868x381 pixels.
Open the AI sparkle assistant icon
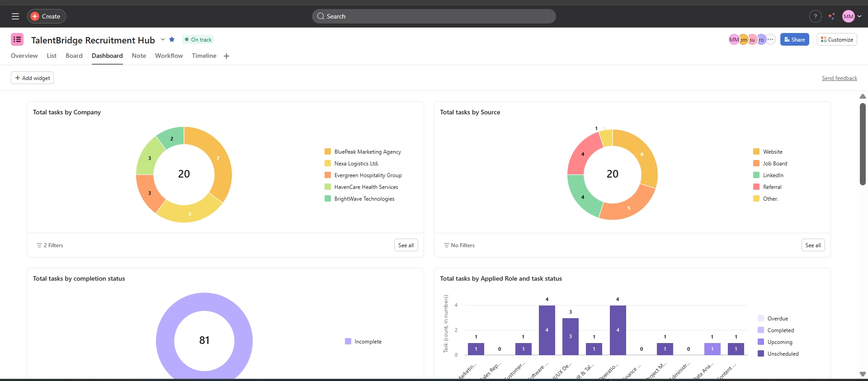831,16
